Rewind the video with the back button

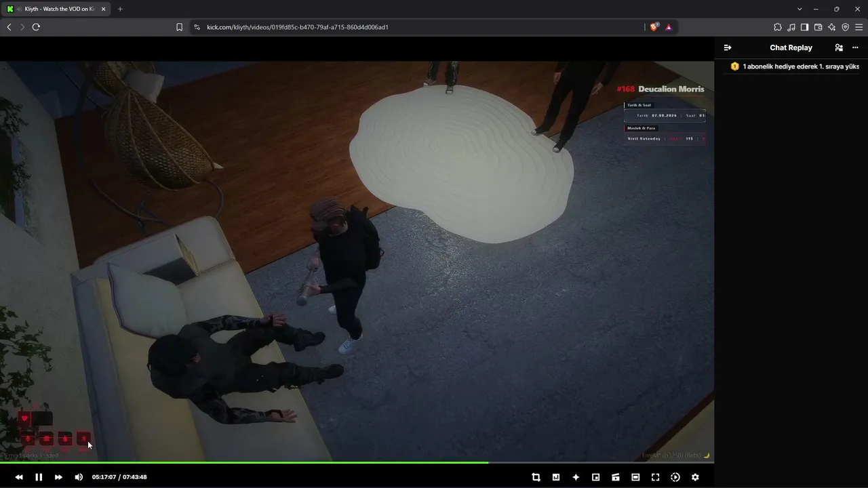point(19,477)
